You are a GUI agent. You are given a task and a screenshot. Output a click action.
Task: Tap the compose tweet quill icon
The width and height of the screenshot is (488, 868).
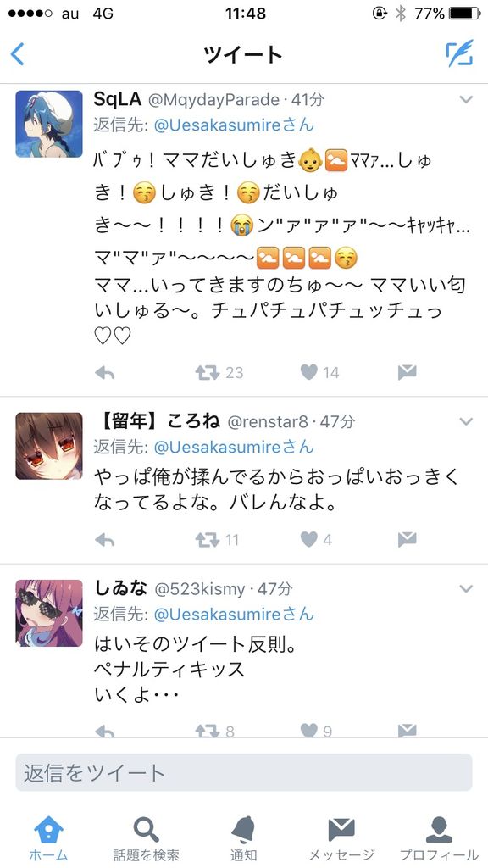460,53
